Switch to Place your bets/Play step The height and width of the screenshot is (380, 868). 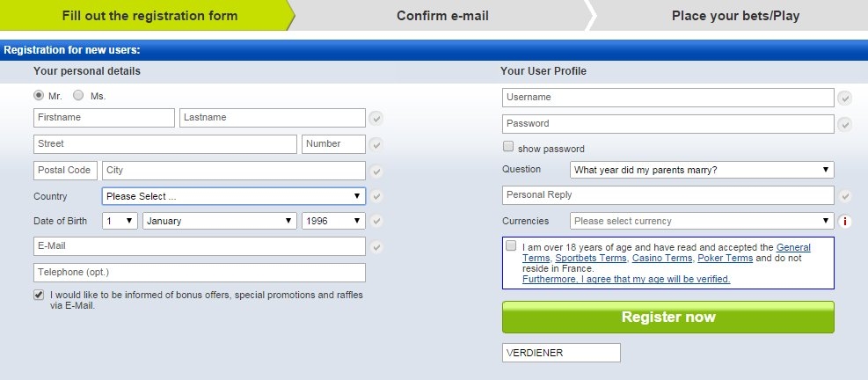tap(735, 16)
